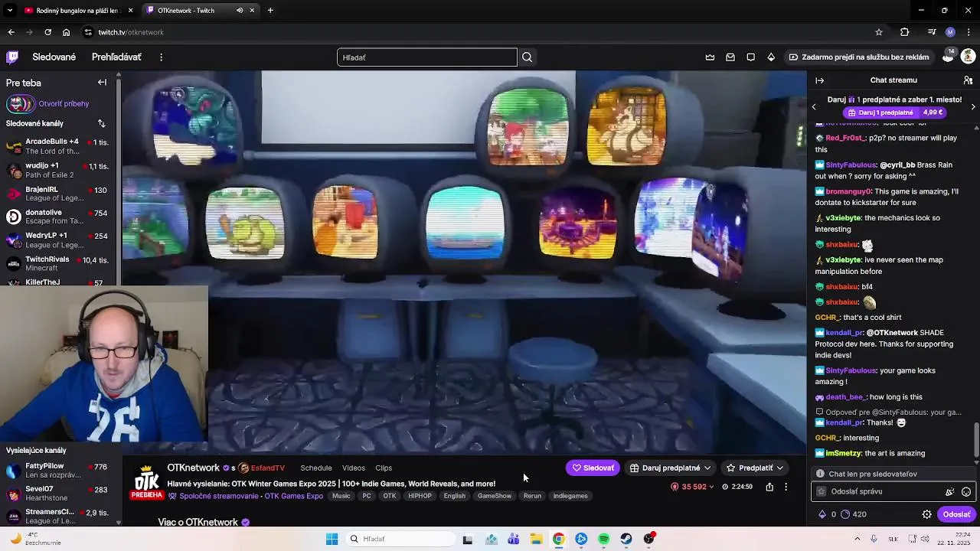Open the Bits cheer icon in chat input
This screenshot has width=980, height=551.
pyautogui.click(x=950, y=492)
